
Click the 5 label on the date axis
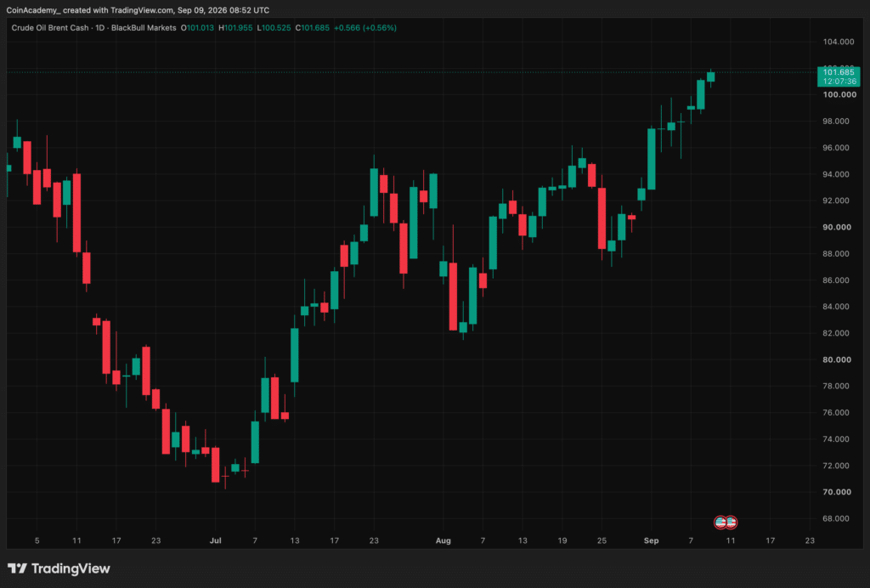(x=37, y=540)
